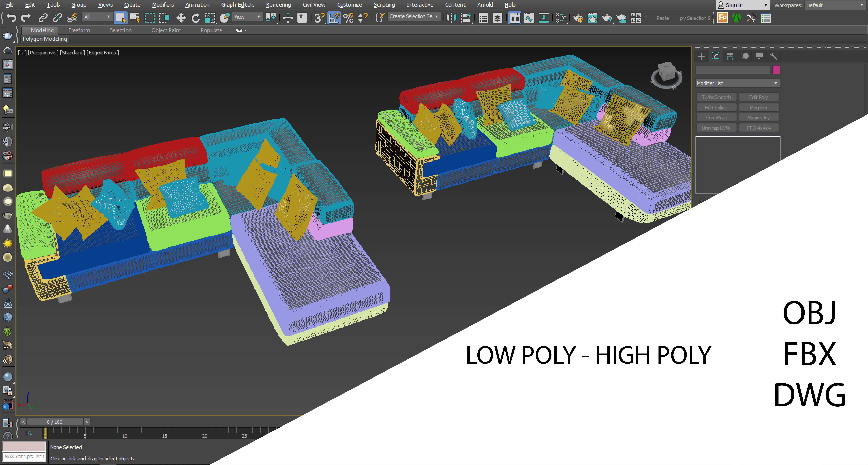Viewport: 868px width, 465px height.
Task: Toggle Angle Snap
Action: 334,18
